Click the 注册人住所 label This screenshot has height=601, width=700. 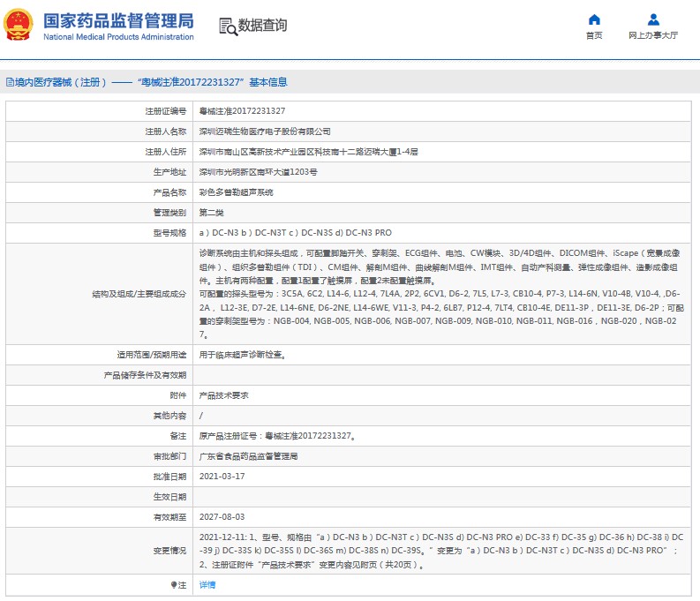[166, 152]
